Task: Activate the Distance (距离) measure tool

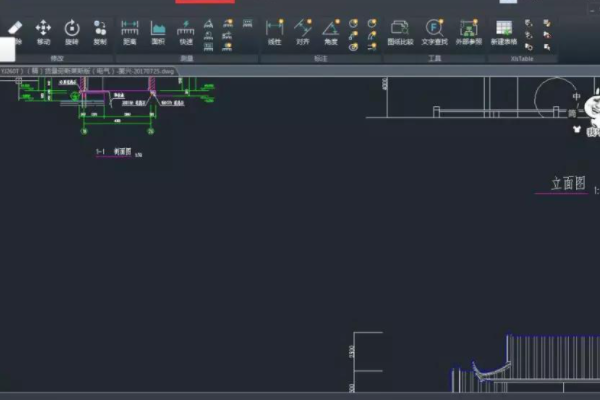Action: pos(130,31)
